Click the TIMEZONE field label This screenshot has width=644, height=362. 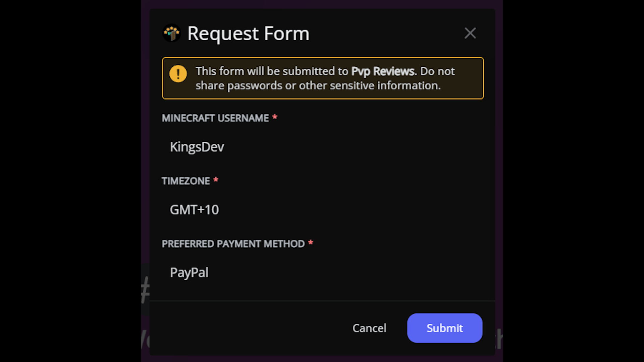(x=186, y=181)
